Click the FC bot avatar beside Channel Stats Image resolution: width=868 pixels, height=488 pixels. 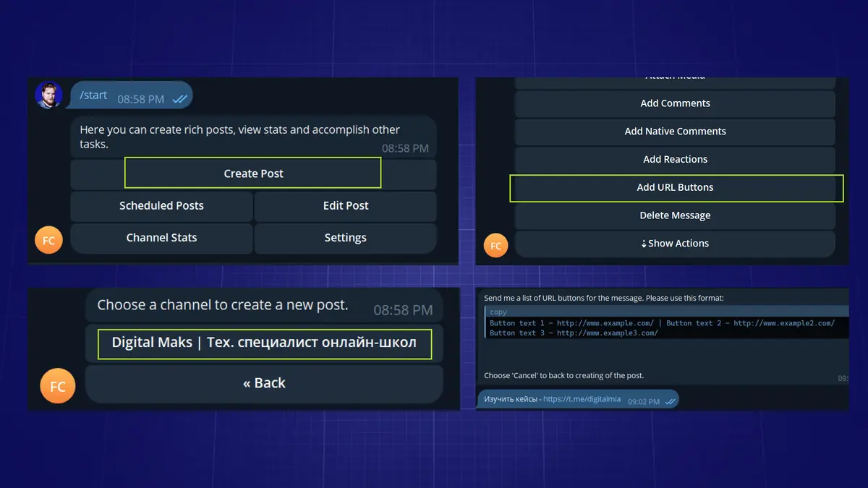pos(48,241)
